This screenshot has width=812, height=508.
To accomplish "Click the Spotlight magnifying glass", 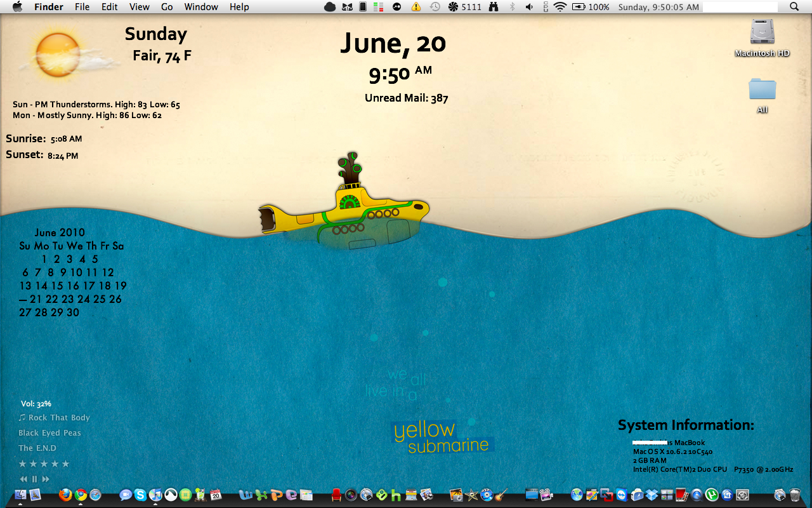I will click(794, 7).
